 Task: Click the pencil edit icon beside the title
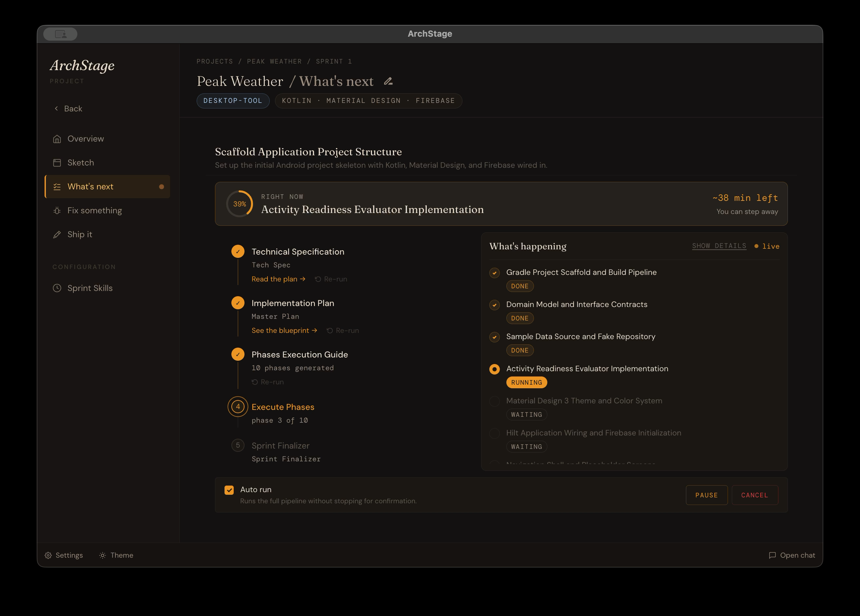point(388,81)
